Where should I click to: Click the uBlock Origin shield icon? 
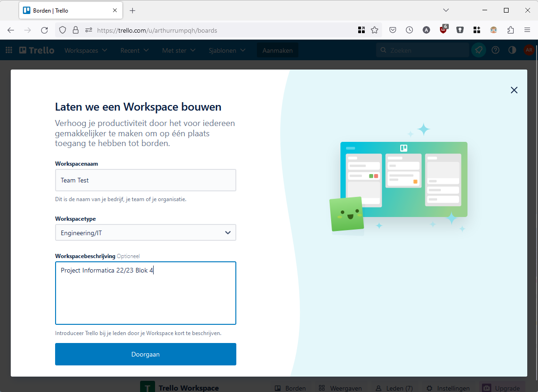443,30
